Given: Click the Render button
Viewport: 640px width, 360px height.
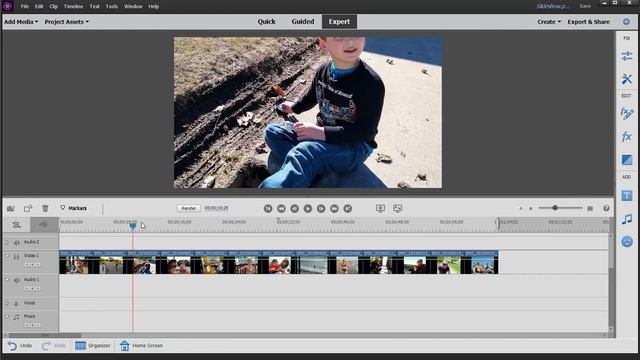Looking at the screenshot, I should pos(189,208).
